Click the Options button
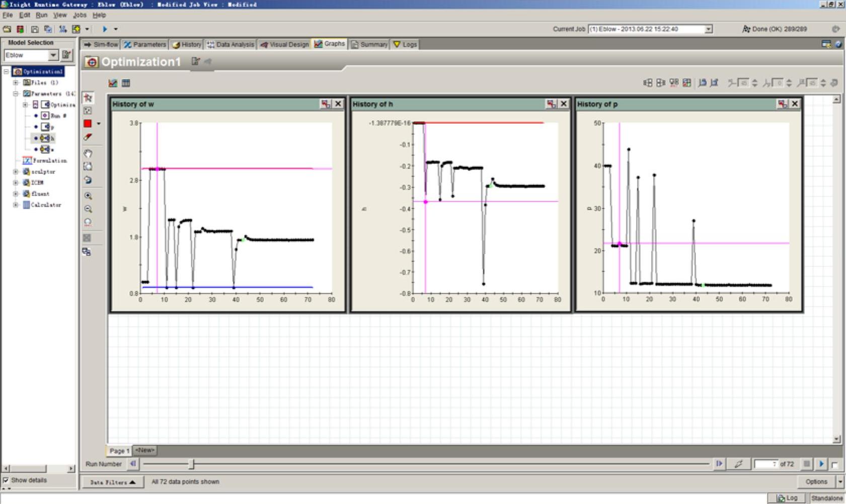 [x=816, y=481]
